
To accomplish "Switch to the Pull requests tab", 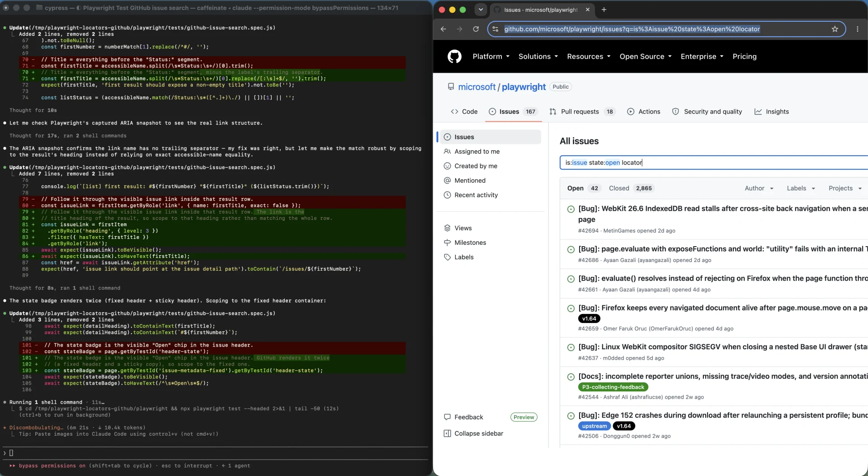I will [582, 112].
